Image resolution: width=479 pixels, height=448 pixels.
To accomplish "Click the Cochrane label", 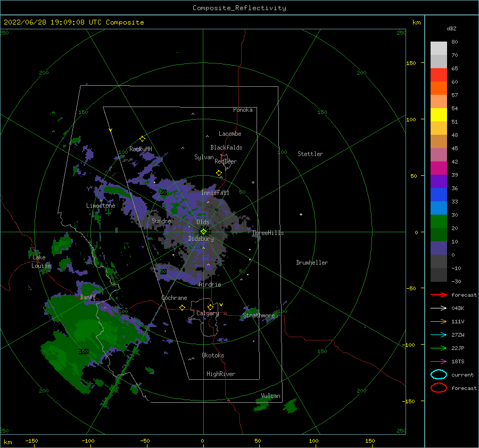I will (174, 298).
